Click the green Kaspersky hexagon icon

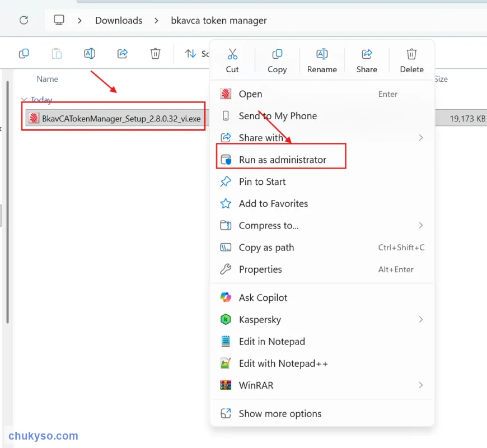coord(226,319)
